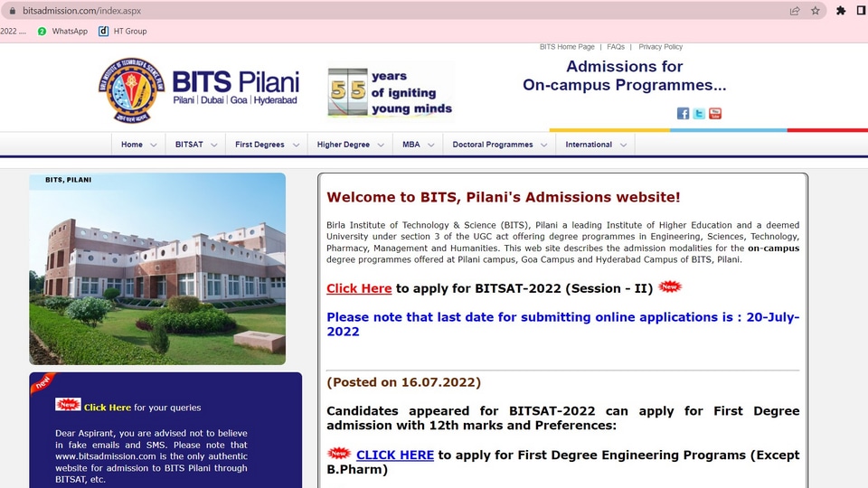
Task: Click the BITS Pilani logo emblem
Action: click(x=132, y=90)
